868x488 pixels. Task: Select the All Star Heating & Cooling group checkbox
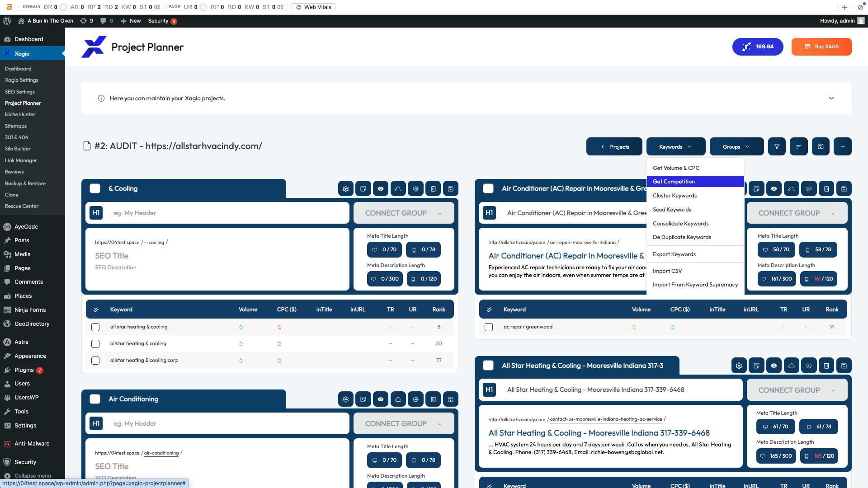[488, 366]
